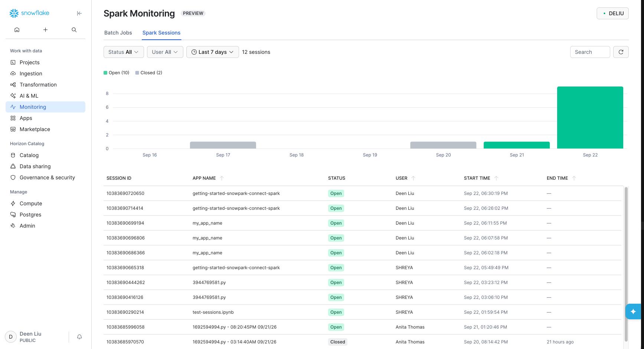The width and height of the screenshot is (644, 349).
Task: Sort by App Name column arrow
Action: point(222,178)
